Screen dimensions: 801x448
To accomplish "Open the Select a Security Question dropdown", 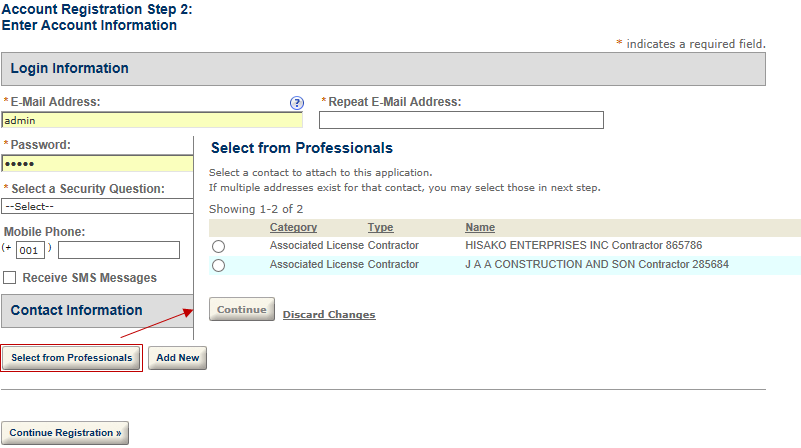I will pyautogui.click(x=97, y=206).
